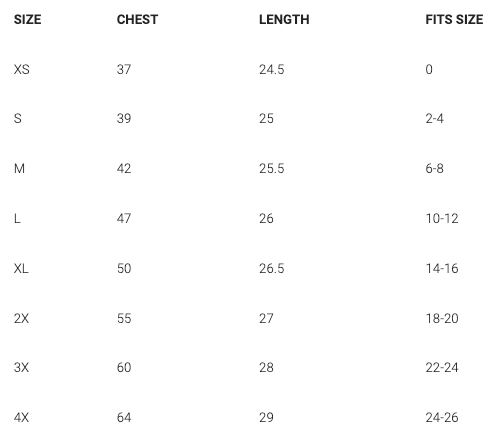Click the SIZE column header
The height and width of the screenshot is (439, 499).
point(27,20)
